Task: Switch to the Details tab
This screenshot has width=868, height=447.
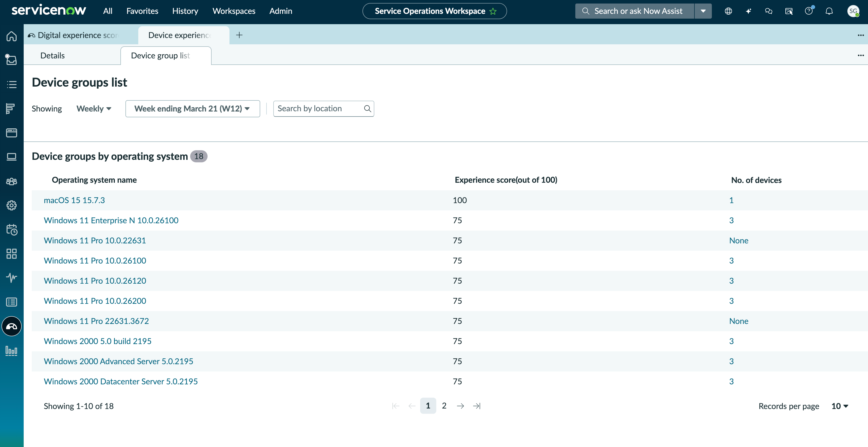Action: tap(53, 56)
